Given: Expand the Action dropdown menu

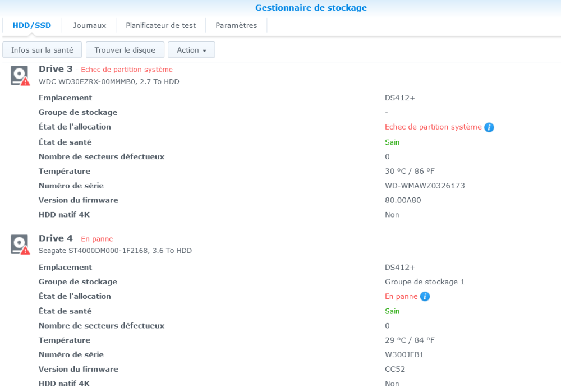Looking at the screenshot, I should click(x=191, y=50).
